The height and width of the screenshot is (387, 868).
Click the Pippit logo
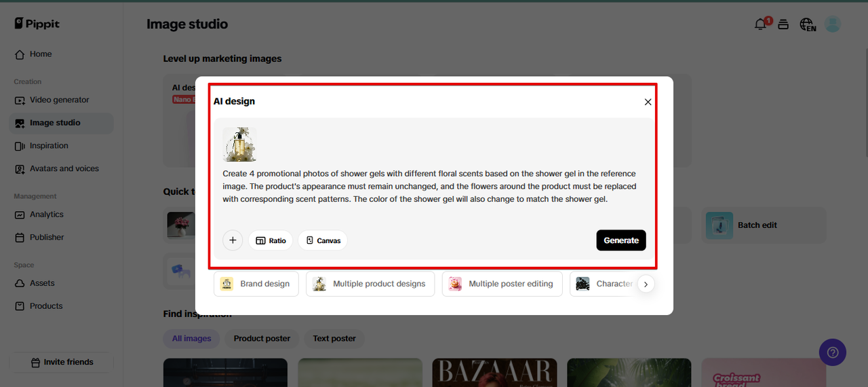click(37, 23)
